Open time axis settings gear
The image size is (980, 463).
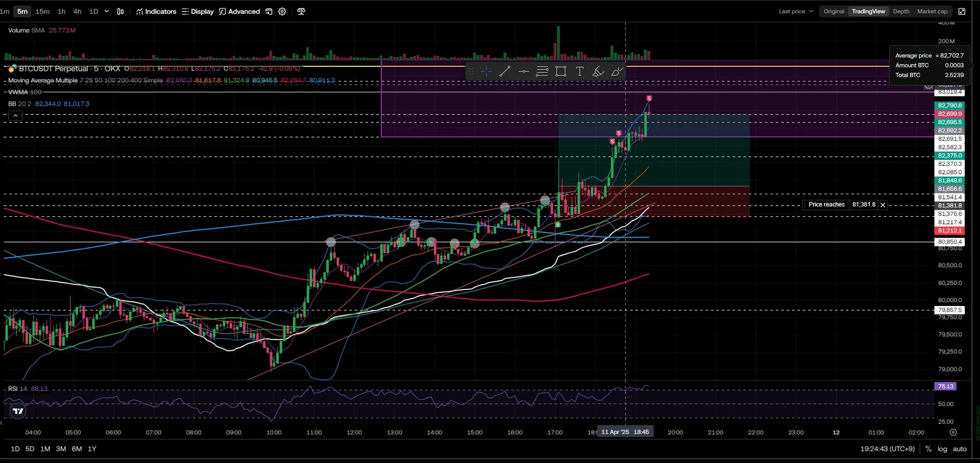click(x=953, y=432)
